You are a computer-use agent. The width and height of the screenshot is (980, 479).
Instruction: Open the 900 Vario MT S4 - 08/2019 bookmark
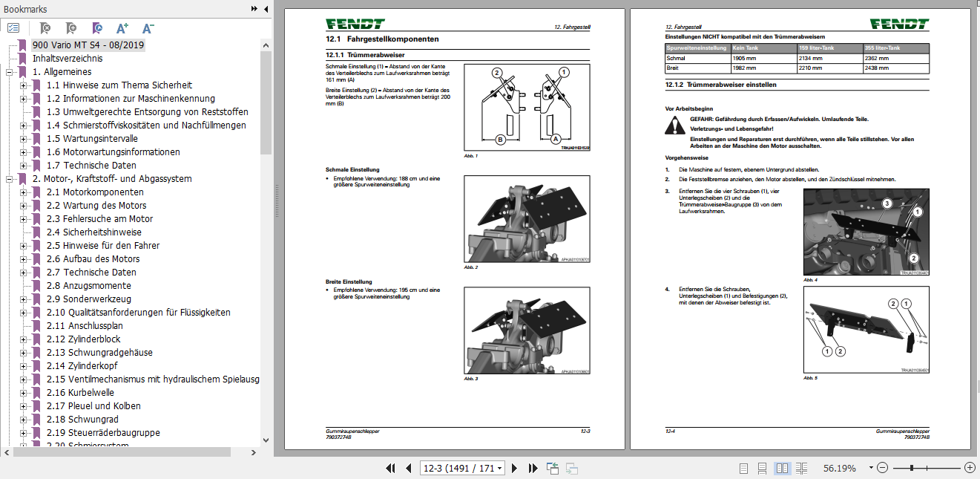tap(88, 45)
